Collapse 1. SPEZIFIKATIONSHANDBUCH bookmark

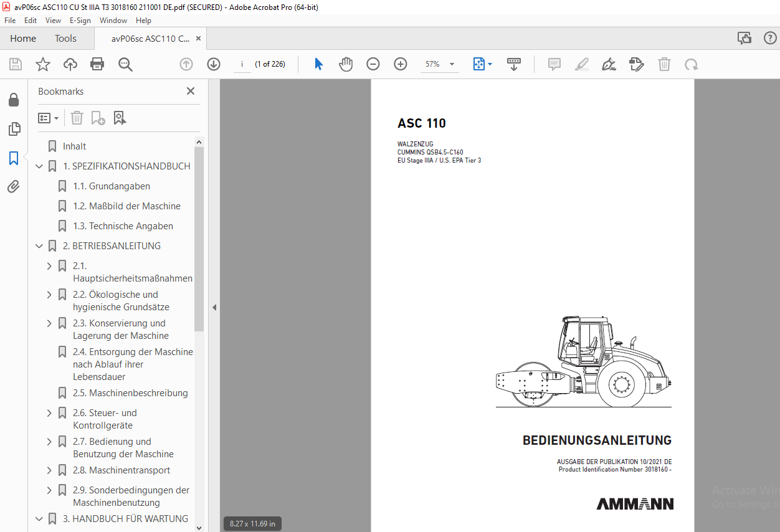tap(39, 166)
